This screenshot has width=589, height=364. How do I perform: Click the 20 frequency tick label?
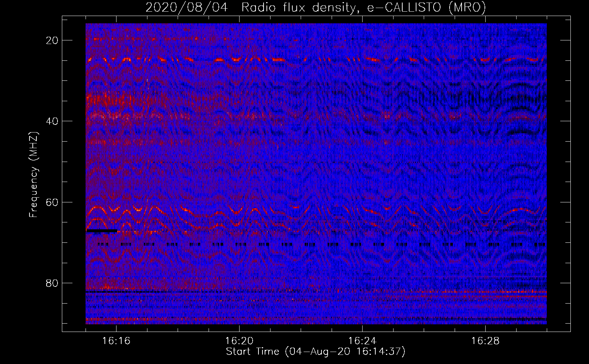(52, 40)
